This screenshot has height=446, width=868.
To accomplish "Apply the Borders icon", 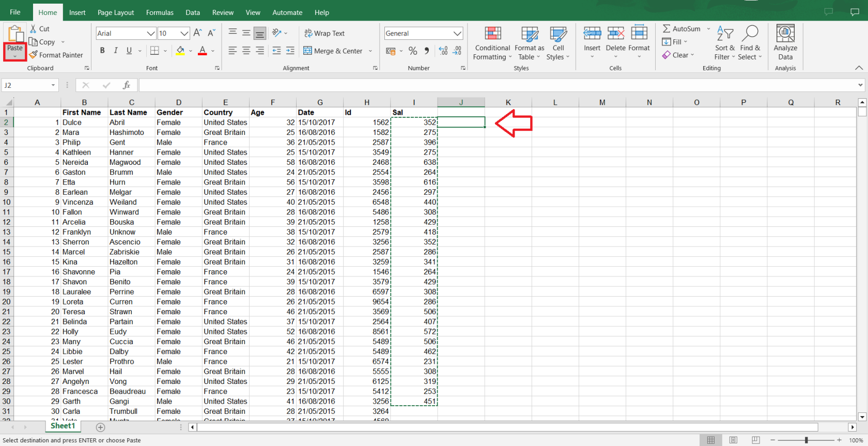I will [x=154, y=51].
